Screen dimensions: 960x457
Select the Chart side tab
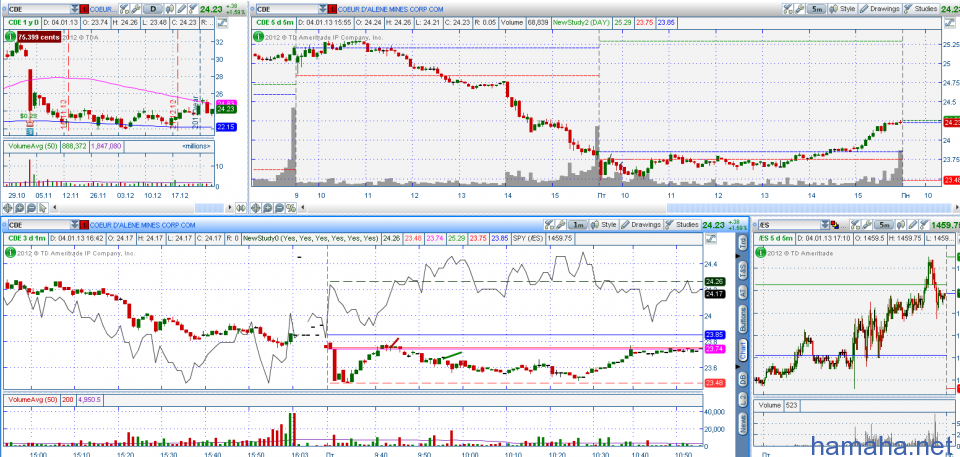(743, 350)
